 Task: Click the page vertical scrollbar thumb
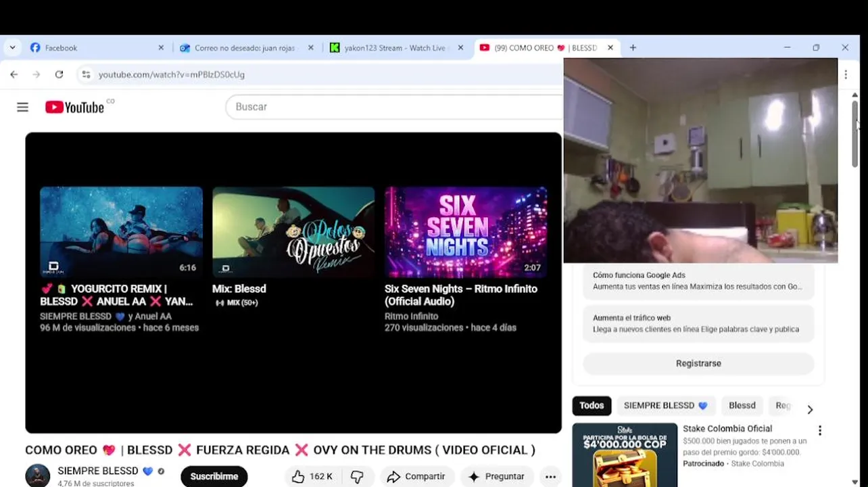tap(854, 133)
